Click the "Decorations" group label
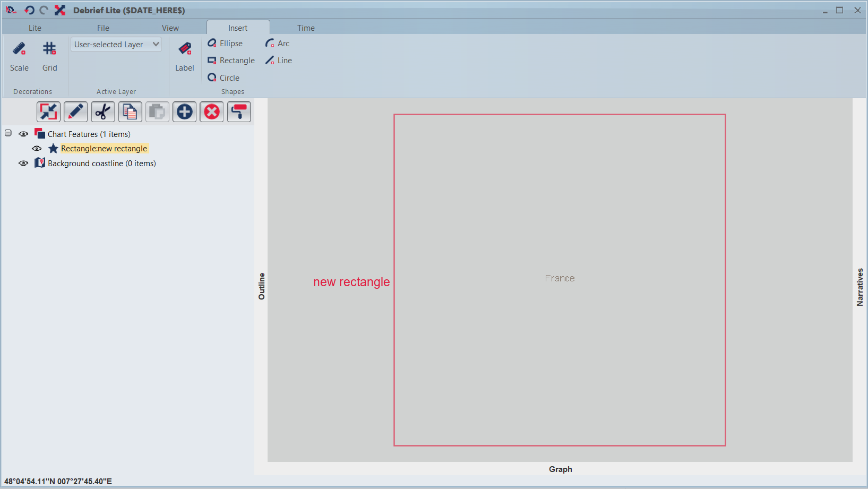The image size is (868, 489). (x=33, y=92)
